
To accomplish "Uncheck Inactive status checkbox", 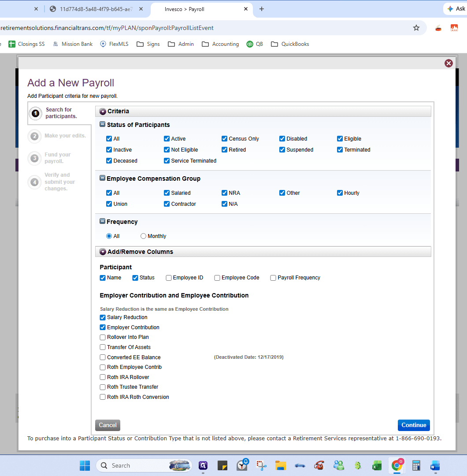I will (x=109, y=150).
